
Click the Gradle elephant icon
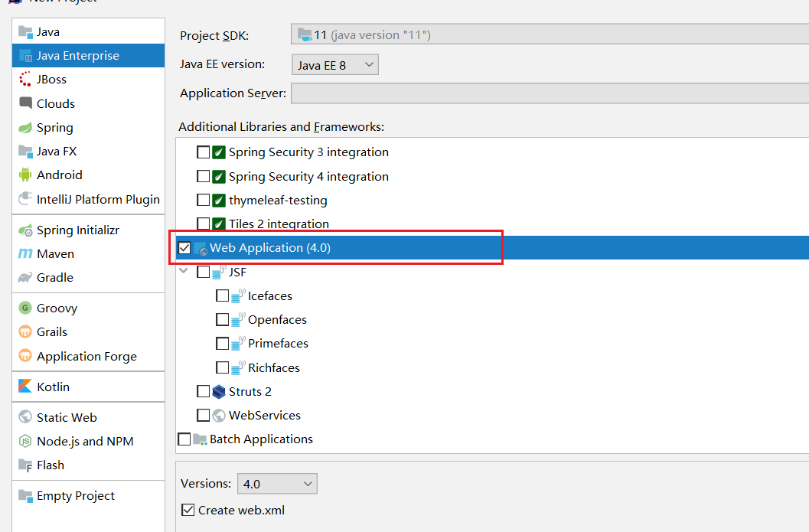25,278
